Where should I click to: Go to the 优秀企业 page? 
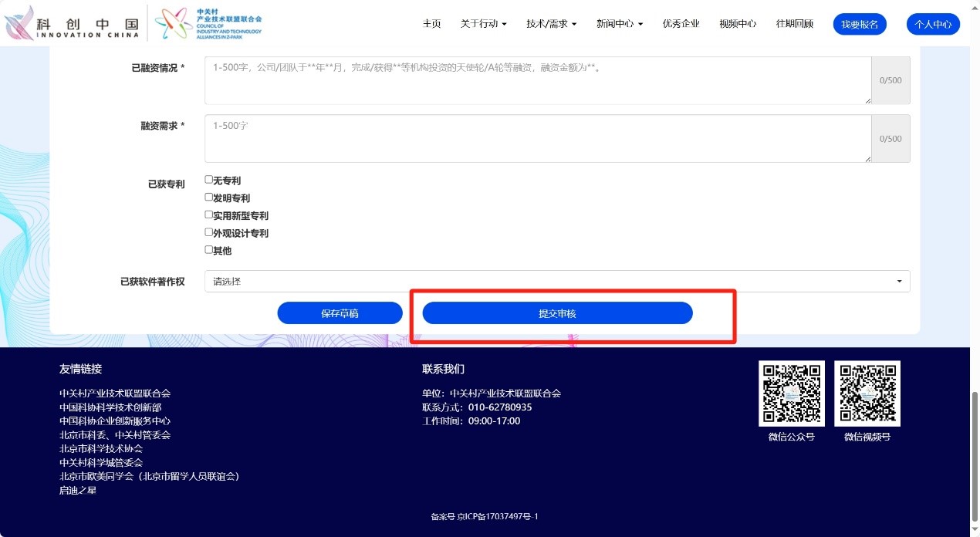pyautogui.click(x=681, y=24)
